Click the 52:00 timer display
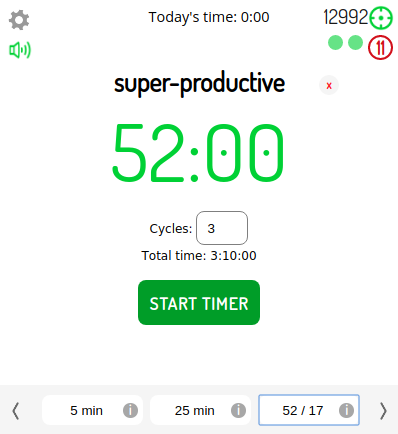This screenshot has width=398, height=434. click(x=198, y=153)
